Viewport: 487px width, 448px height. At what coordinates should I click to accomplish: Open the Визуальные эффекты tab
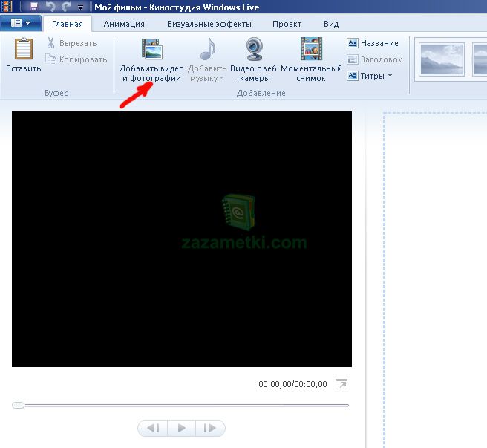209,24
